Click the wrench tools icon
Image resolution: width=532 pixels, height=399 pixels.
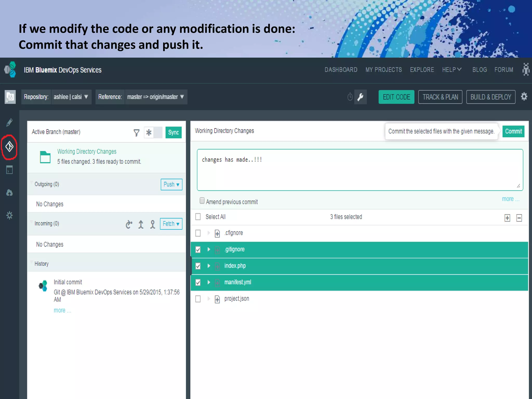[360, 97]
